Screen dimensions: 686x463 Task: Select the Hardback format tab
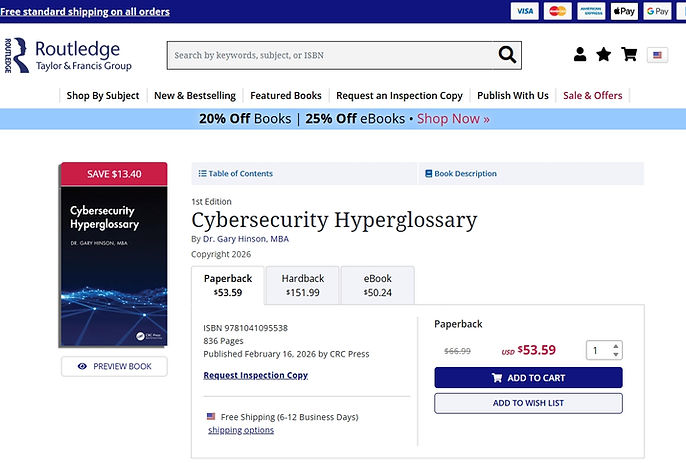[x=303, y=285]
